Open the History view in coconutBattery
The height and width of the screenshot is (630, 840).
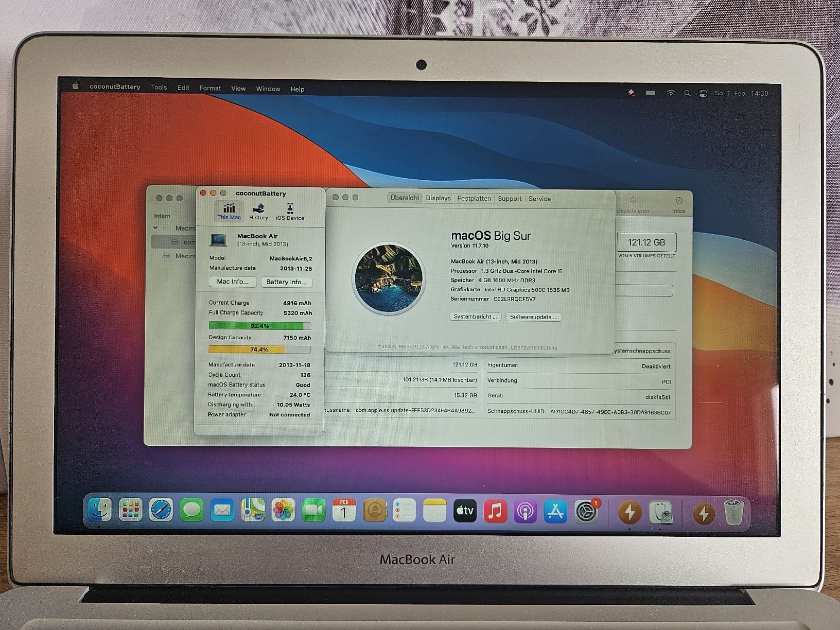click(259, 212)
